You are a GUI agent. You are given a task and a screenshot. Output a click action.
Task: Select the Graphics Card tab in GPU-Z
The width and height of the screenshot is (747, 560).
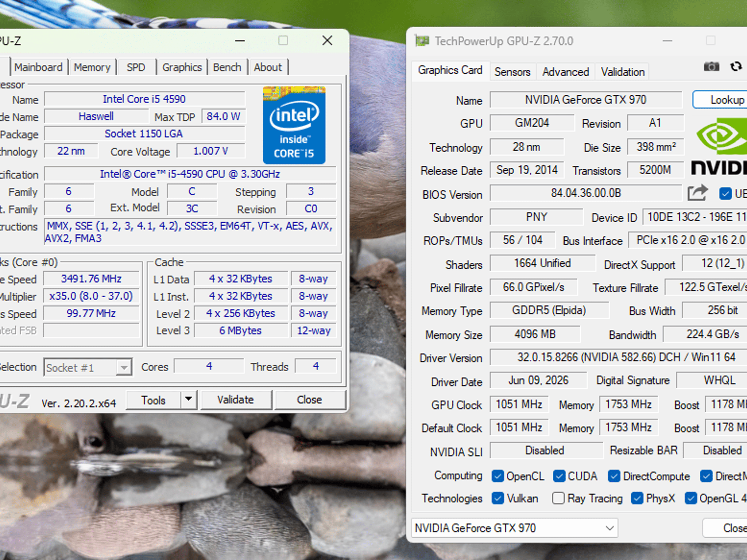tap(450, 70)
